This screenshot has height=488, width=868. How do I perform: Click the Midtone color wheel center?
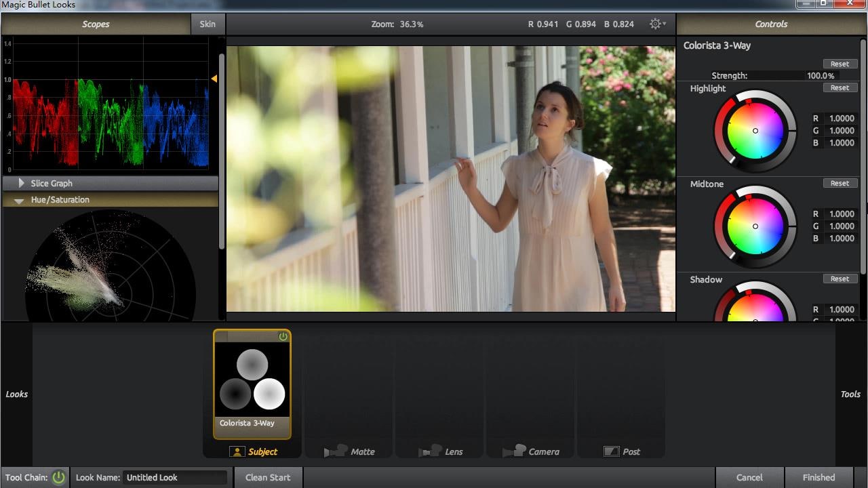coord(755,226)
